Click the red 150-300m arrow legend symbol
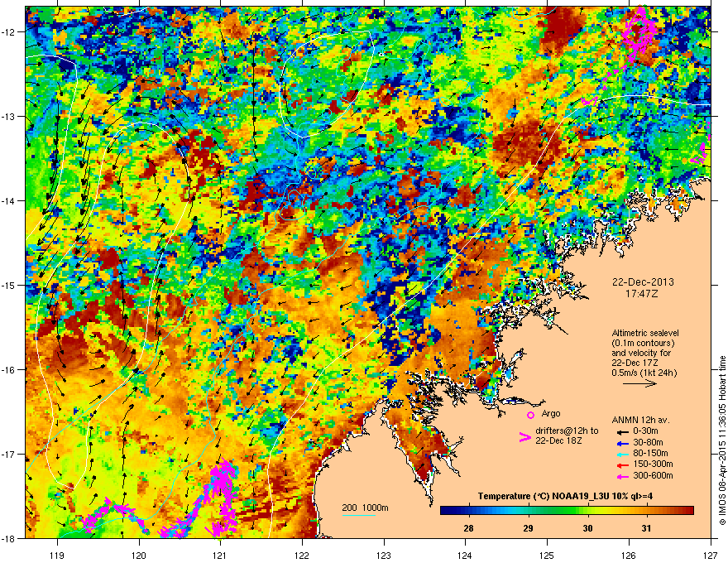This screenshot has width=728, height=563. coord(621,464)
